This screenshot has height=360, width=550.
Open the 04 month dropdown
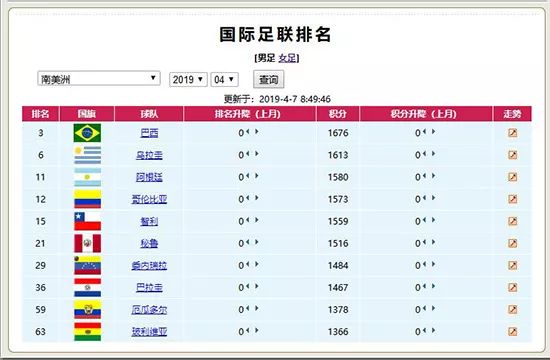[224, 80]
